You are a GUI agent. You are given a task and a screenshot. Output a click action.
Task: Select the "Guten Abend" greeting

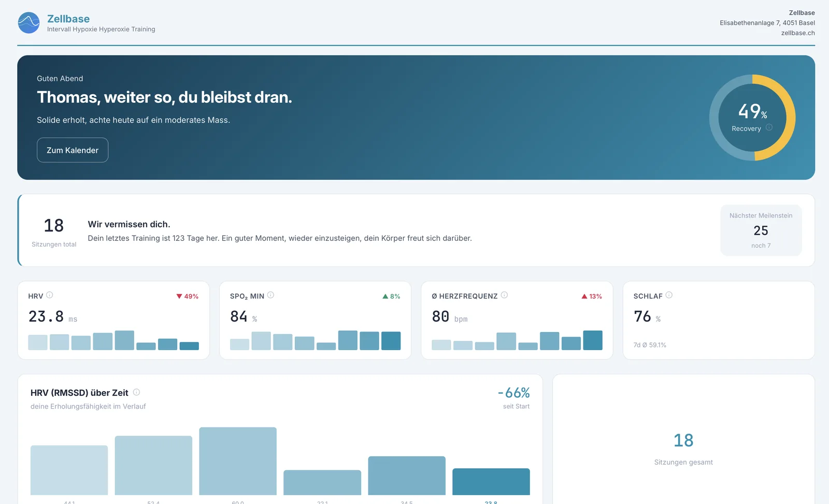(x=60, y=79)
